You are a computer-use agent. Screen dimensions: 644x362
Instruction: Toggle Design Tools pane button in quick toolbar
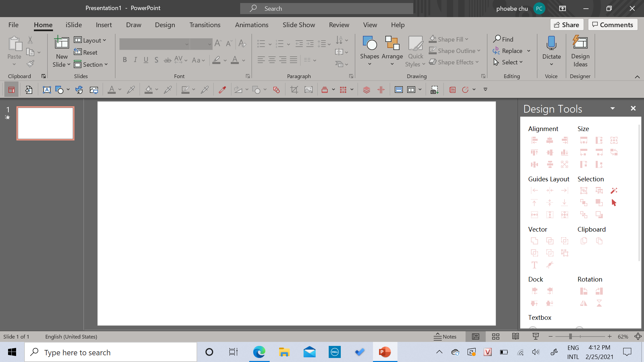(x=11, y=90)
